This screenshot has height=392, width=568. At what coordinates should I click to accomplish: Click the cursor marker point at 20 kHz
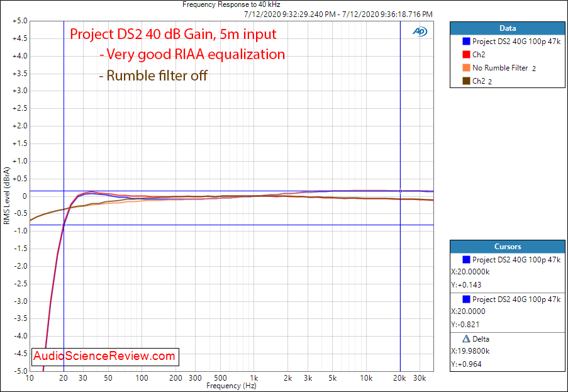tap(400, 191)
